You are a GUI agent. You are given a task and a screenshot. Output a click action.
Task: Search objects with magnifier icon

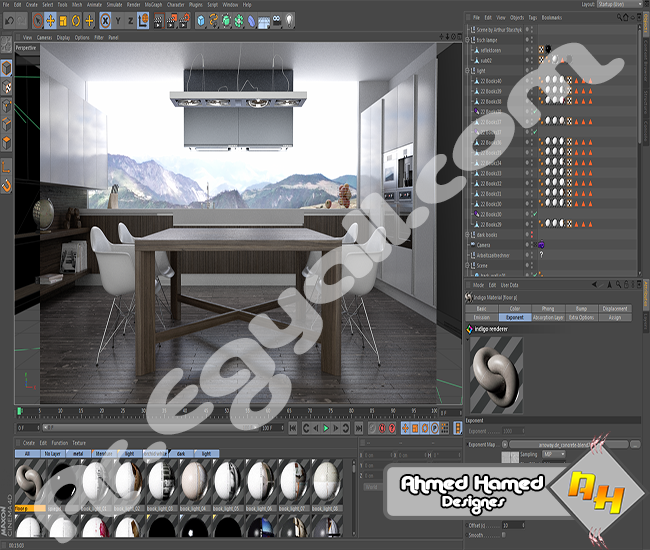[x=619, y=17]
